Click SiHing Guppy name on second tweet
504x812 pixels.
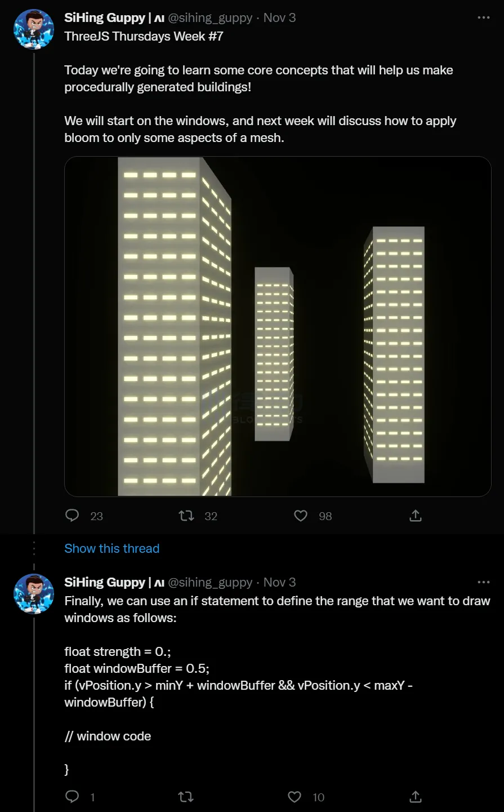coord(105,582)
